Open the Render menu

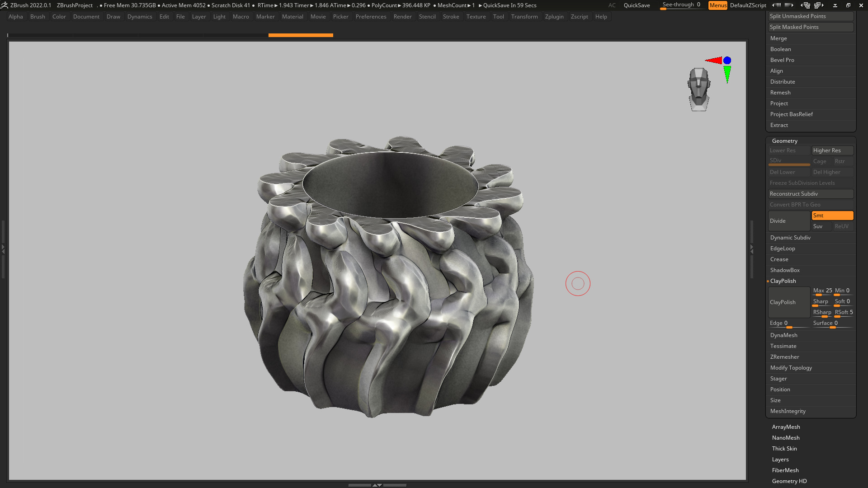pyautogui.click(x=402, y=17)
